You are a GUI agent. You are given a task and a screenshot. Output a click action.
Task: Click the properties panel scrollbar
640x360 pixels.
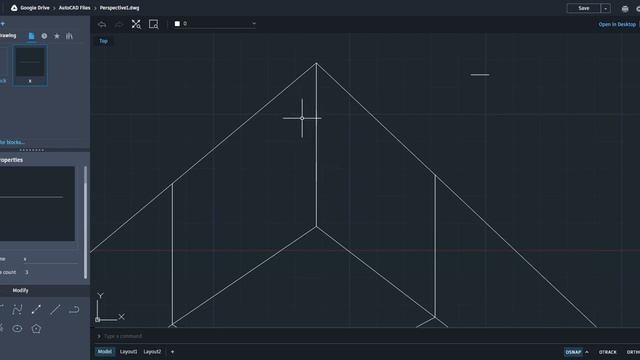(x=85, y=222)
